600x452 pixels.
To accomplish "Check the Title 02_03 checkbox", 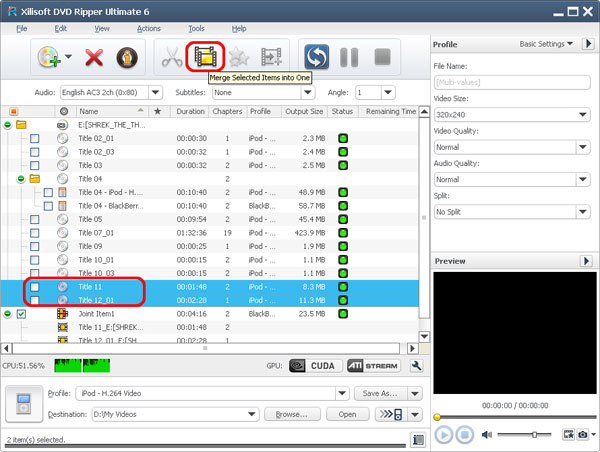I will pyautogui.click(x=34, y=152).
